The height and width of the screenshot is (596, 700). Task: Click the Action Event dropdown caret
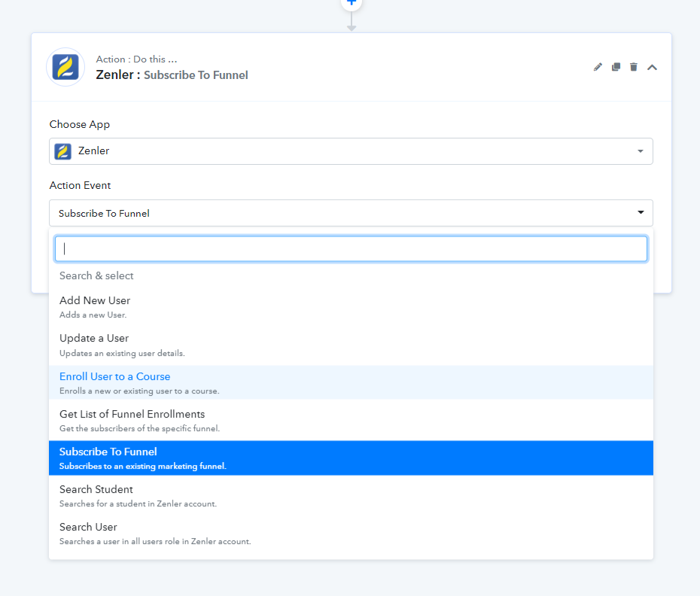641,212
